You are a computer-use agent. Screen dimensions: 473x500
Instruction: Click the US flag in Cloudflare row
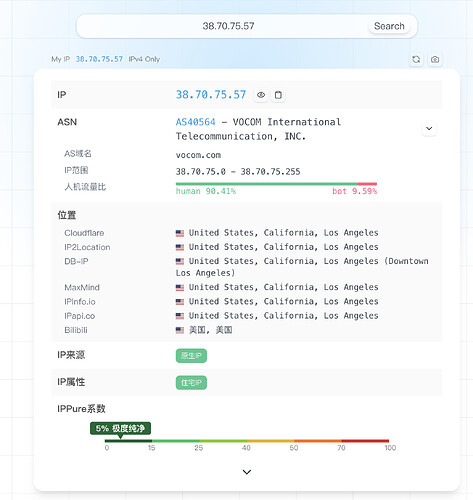[x=180, y=233]
